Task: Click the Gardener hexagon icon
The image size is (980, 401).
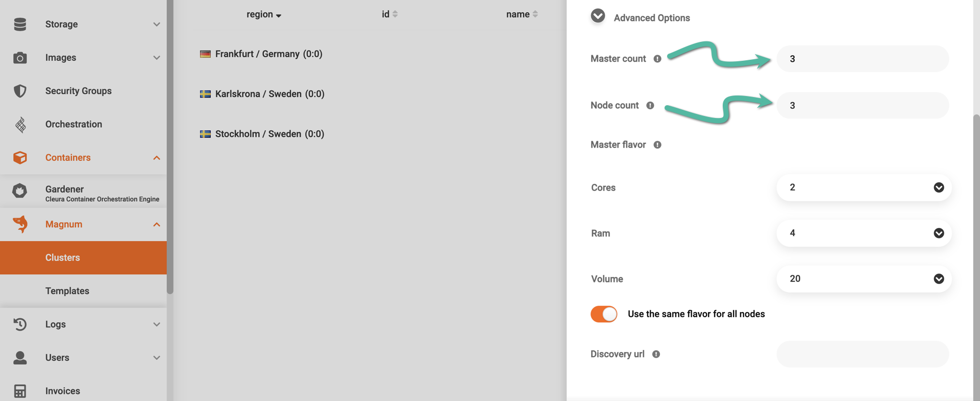Action: click(20, 191)
